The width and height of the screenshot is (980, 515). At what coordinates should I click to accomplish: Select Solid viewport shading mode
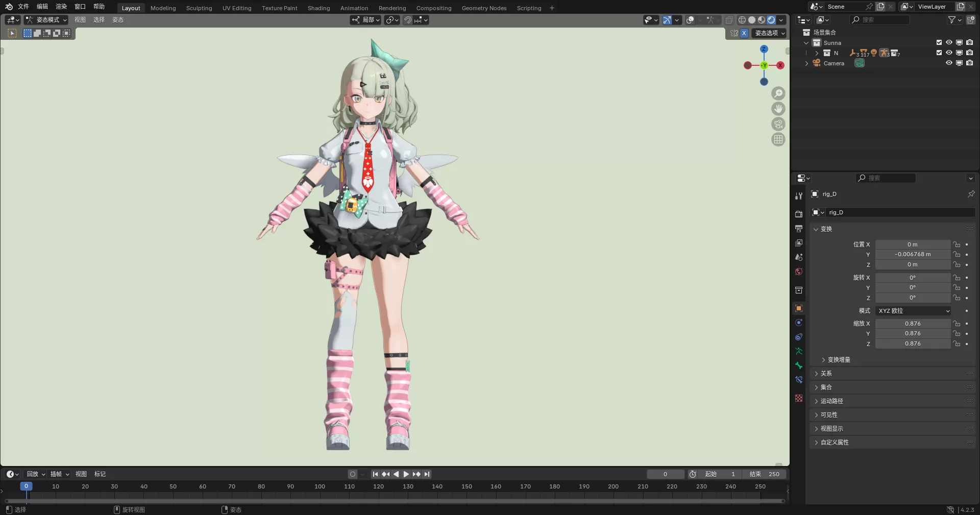(752, 20)
